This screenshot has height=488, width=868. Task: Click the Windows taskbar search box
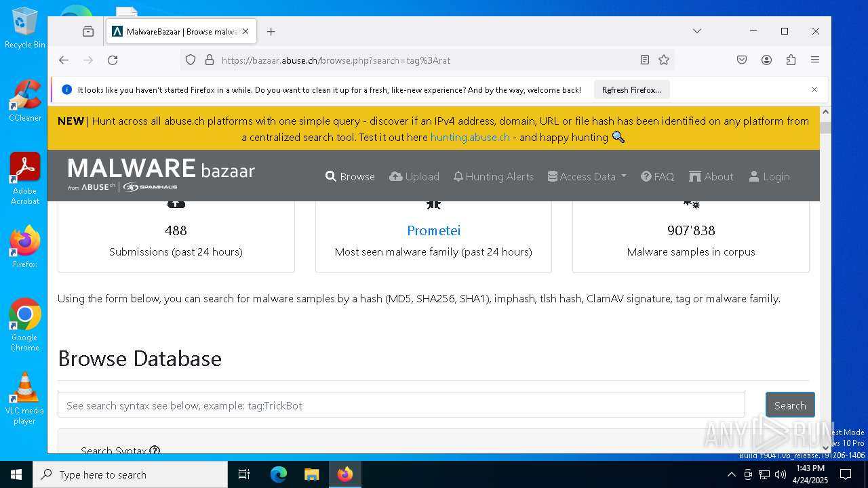[130, 474]
